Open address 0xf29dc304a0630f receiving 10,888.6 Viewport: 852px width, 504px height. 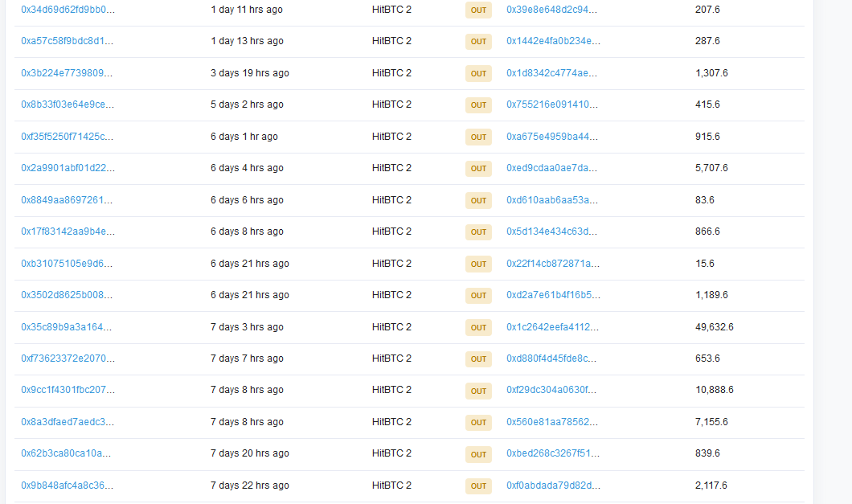coord(552,390)
